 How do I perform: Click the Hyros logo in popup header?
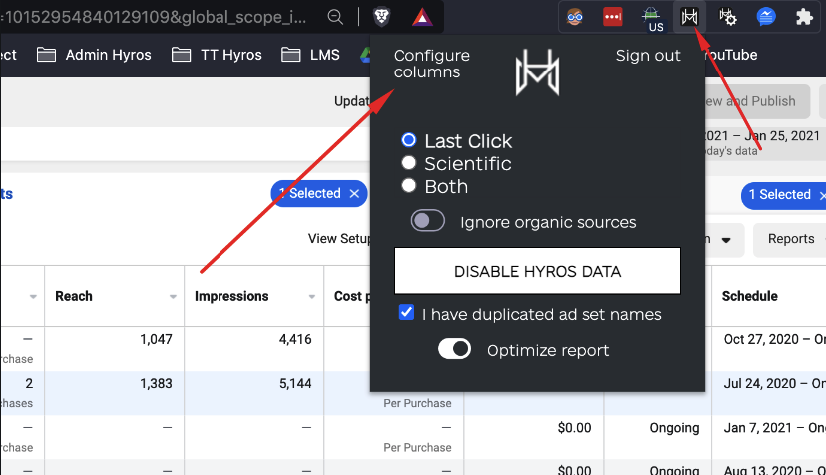[537, 72]
